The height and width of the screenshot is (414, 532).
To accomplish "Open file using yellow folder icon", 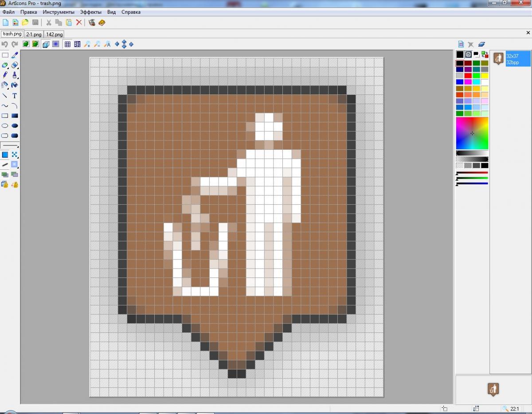I will pyautogui.click(x=25, y=23).
